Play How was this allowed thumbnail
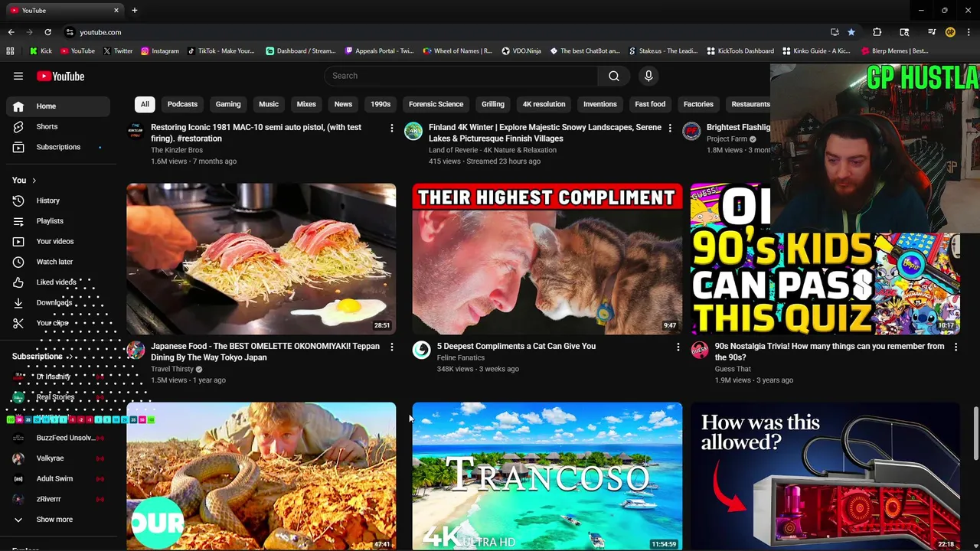980x551 pixels. pyautogui.click(x=825, y=476)
